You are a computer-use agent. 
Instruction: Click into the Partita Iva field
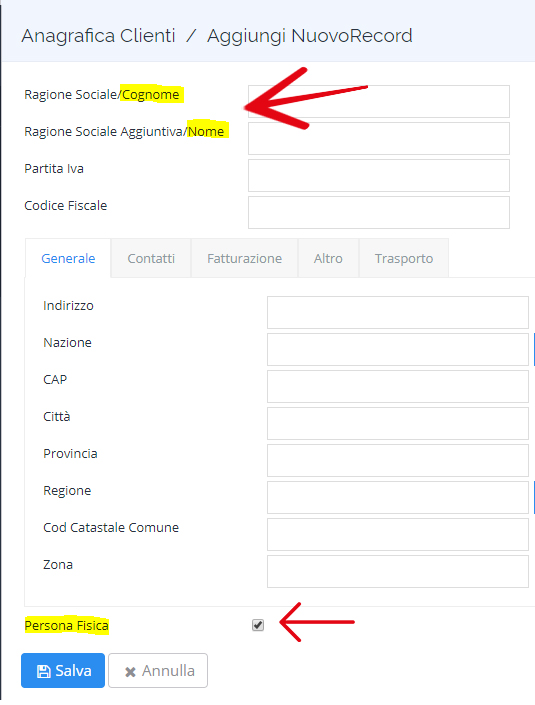[379, 175]
